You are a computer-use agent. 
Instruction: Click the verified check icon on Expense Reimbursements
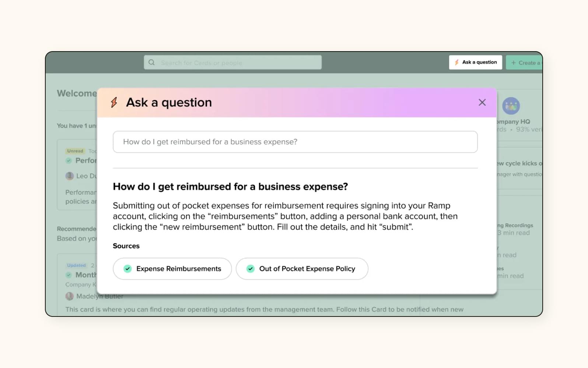click(x=127, y=269)
